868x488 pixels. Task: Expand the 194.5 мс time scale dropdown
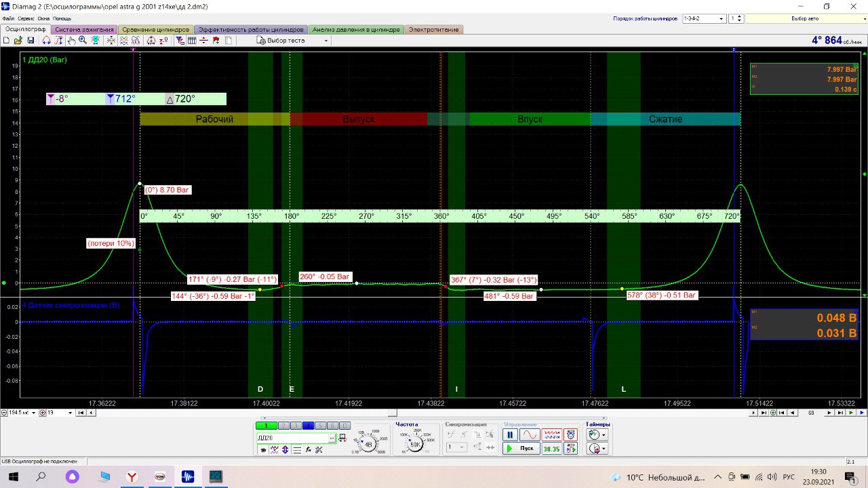tap(34, 413)
